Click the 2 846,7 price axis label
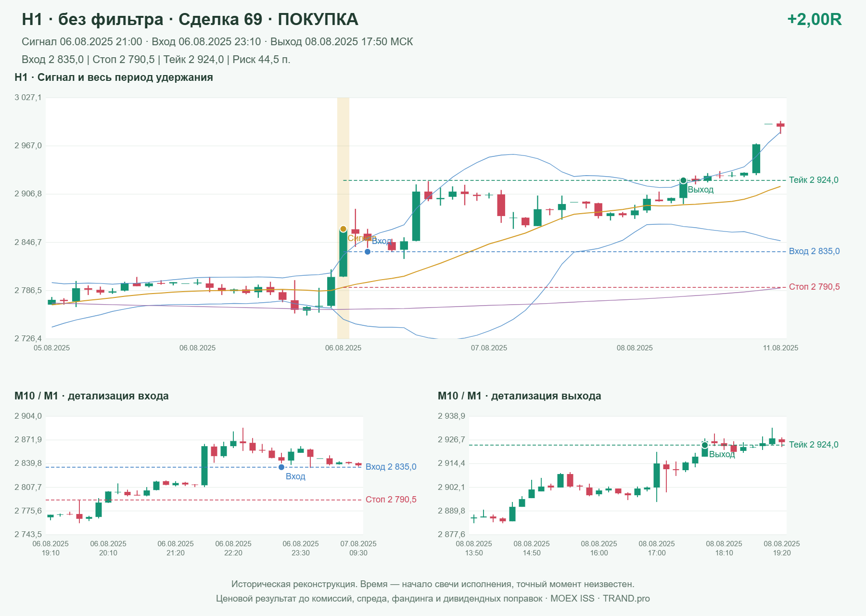The height and width of the screenshot is (616, 866). tap(28, 242)
